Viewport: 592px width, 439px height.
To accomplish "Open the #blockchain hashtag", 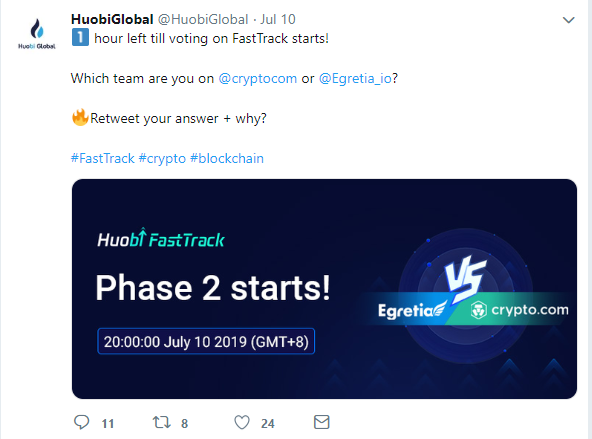I will (227, 159).
